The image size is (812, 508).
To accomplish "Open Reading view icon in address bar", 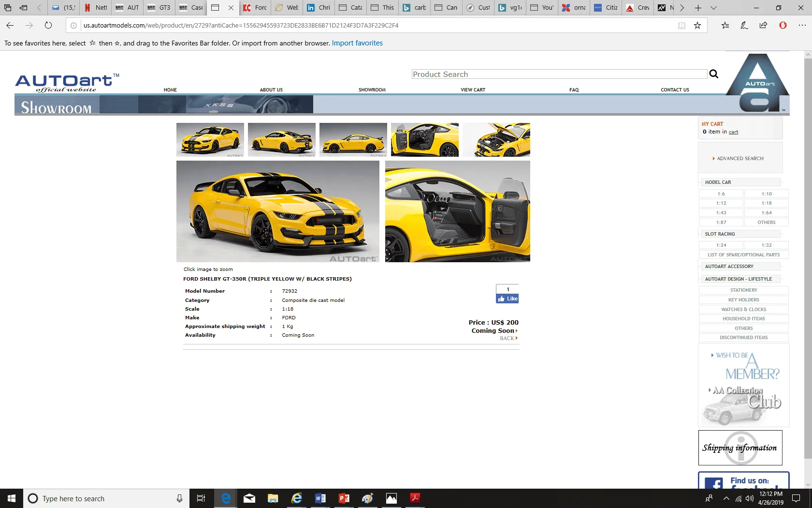I will click(681, 26).
